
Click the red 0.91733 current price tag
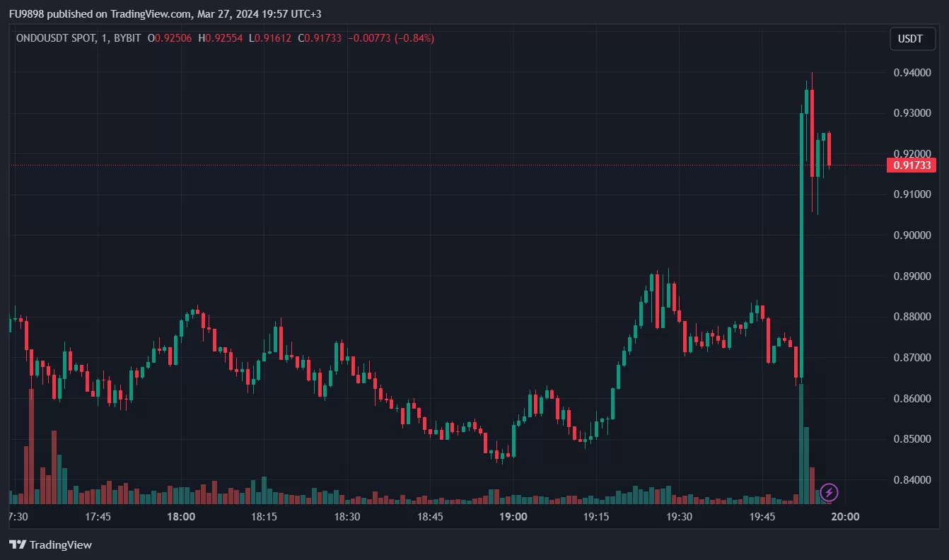910,165
